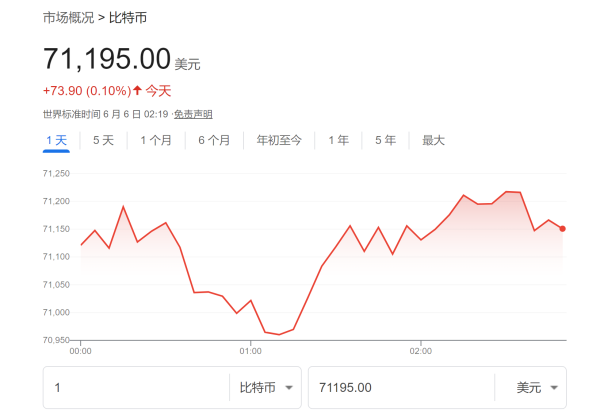Select the 1 天 time range tab
Screen dimensions: 600x416
56,140
